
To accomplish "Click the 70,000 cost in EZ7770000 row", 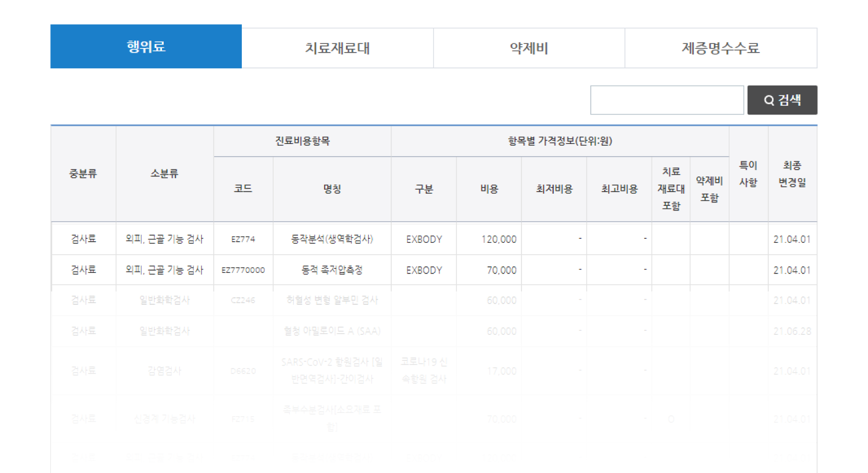I will (x=489, y=270).
